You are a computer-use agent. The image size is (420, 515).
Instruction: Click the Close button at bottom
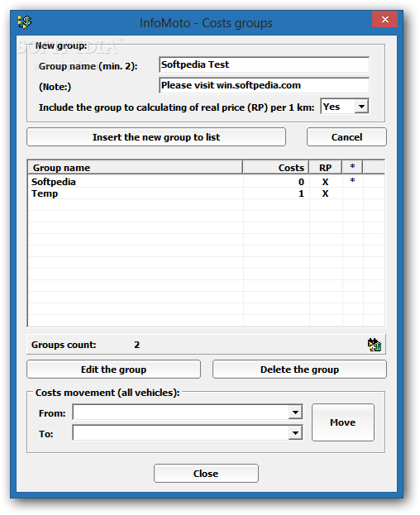click(x=206, y=474)
